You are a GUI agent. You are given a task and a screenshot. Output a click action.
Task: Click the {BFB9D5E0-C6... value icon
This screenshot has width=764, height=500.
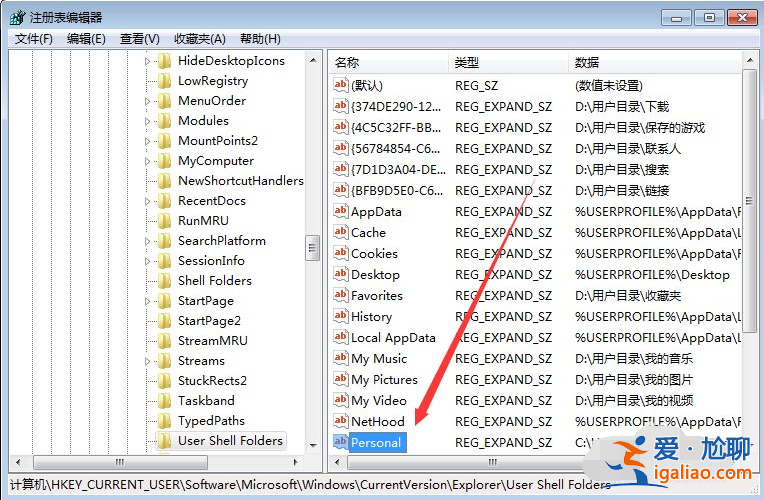click(341, 190)
